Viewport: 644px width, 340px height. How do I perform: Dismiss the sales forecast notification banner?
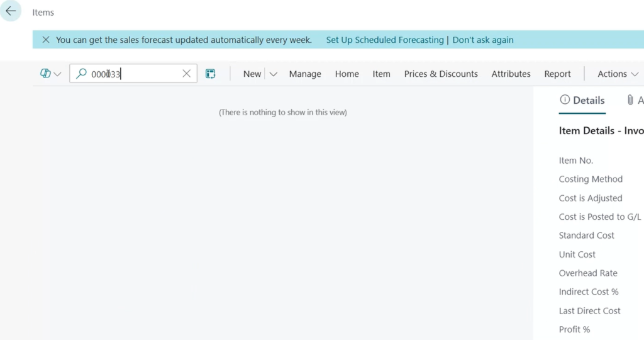(45, 40)
